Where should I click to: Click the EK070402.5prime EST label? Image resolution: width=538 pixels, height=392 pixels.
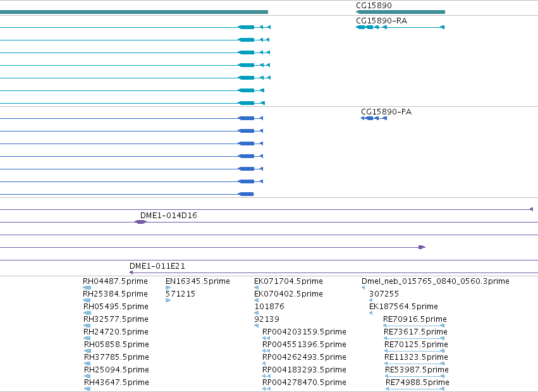tap(288, 294)
